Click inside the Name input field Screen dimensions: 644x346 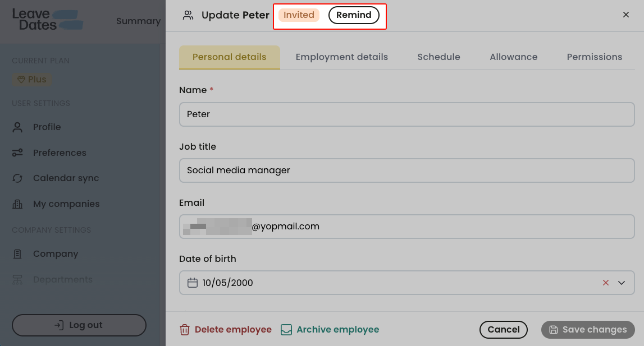(407, 114)
